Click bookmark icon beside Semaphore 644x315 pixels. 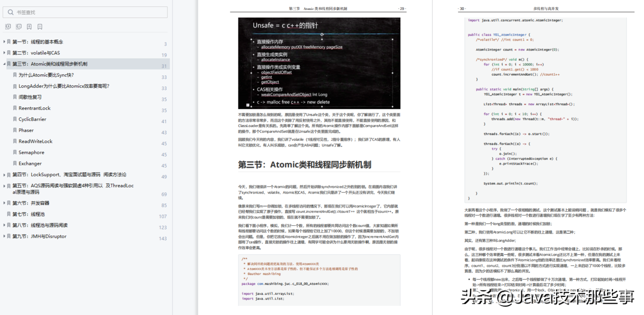click(15, 153)
